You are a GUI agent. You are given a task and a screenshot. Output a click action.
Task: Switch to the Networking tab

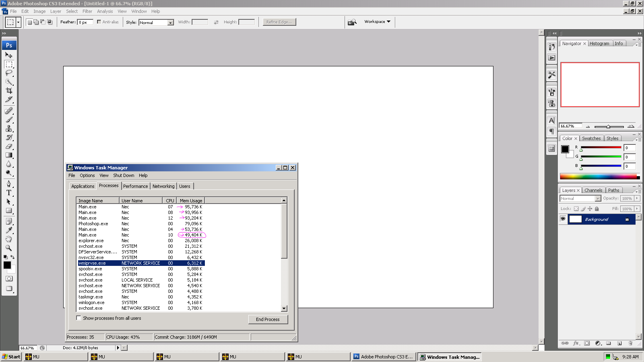[163, 186]
